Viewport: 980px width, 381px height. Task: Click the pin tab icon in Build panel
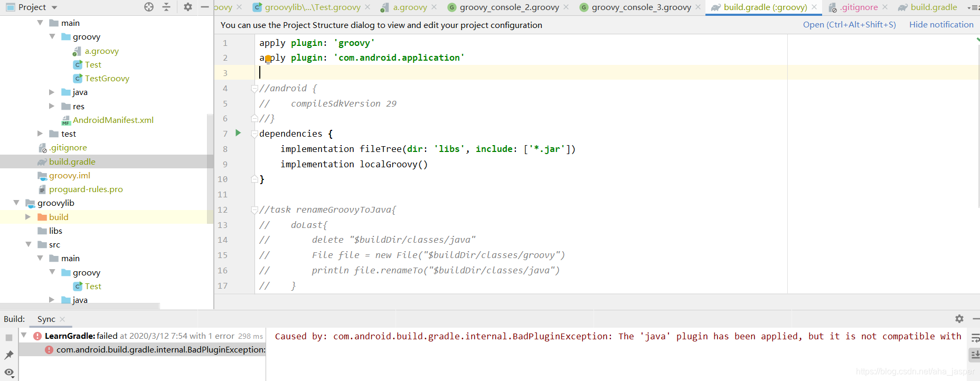pos(8,355)
